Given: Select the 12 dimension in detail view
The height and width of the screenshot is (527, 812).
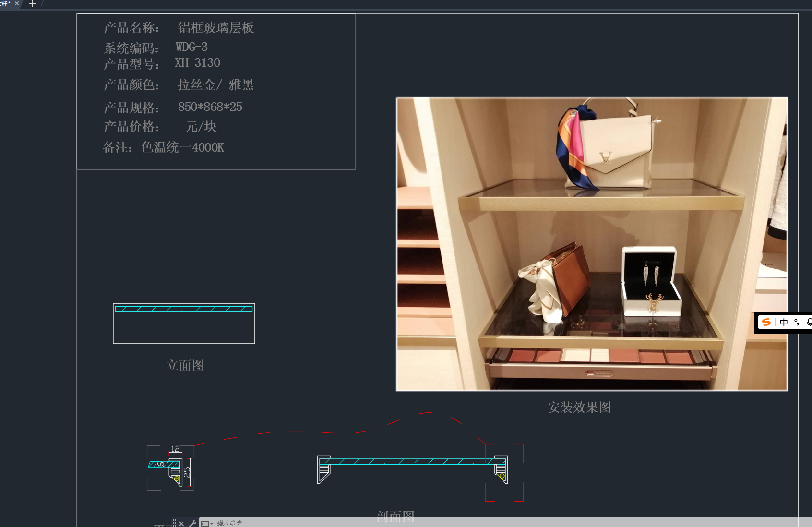Looking at the screenshot, I should pos(175,449).
